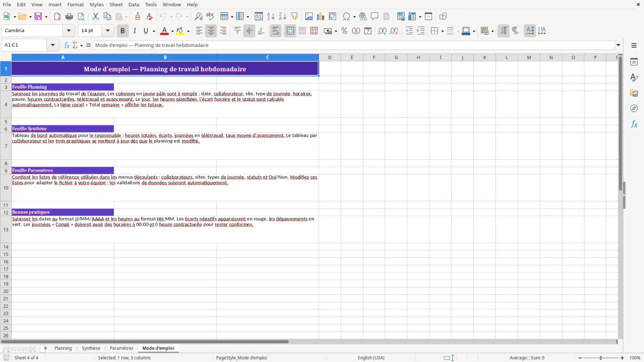Viewport: 644px width, 362px height.
Task: Align text left
Action: point(199,31)
